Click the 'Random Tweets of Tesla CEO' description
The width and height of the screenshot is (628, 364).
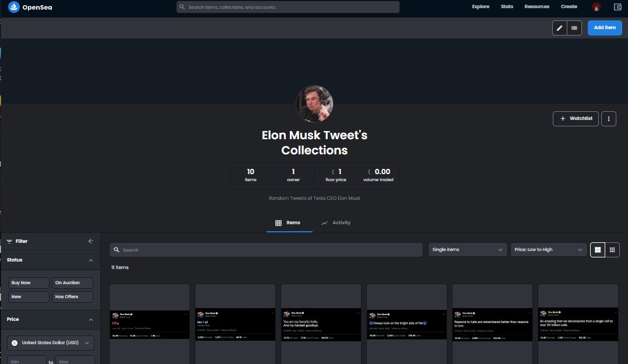(x=314, y=199)
